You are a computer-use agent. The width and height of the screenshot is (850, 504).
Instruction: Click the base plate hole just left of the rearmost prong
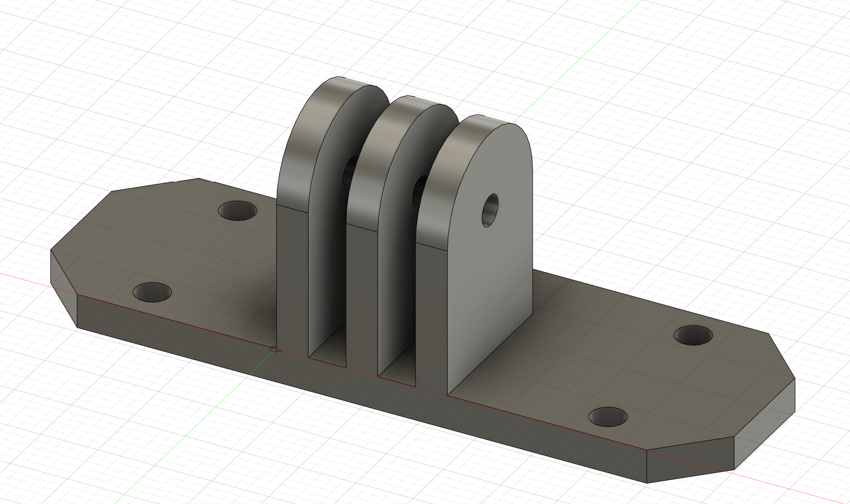coord(238,211)
